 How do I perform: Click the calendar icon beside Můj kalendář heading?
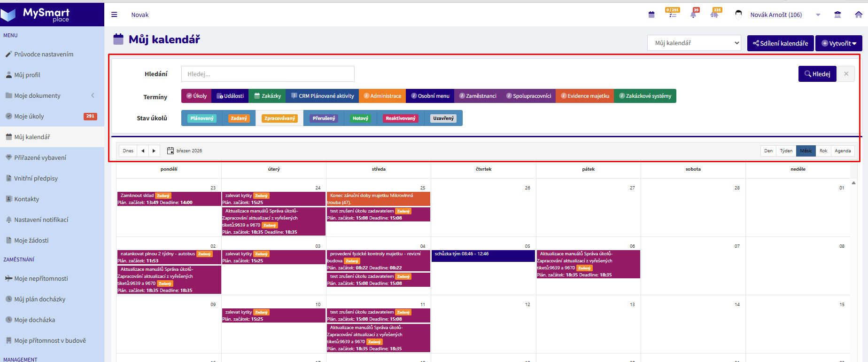[118, 39]
